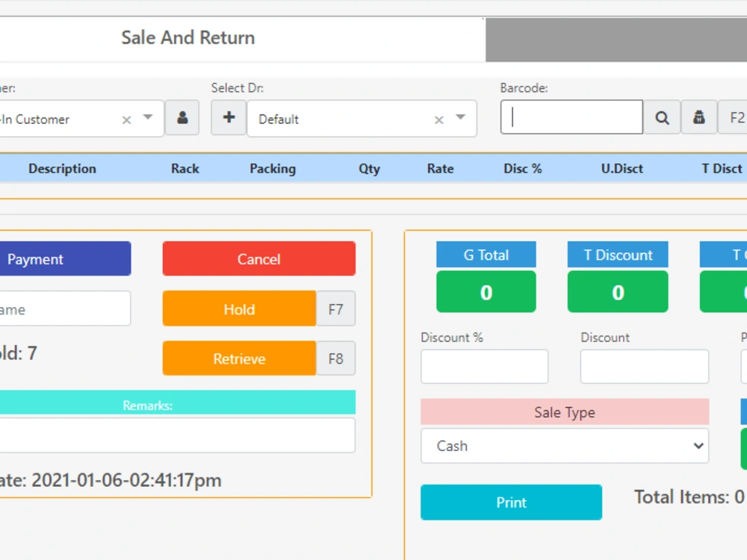The height and width of the screenshot is (560, 747).
Task: Click the T Discount label
Action: pyautogui.click(x=618, y=255)
